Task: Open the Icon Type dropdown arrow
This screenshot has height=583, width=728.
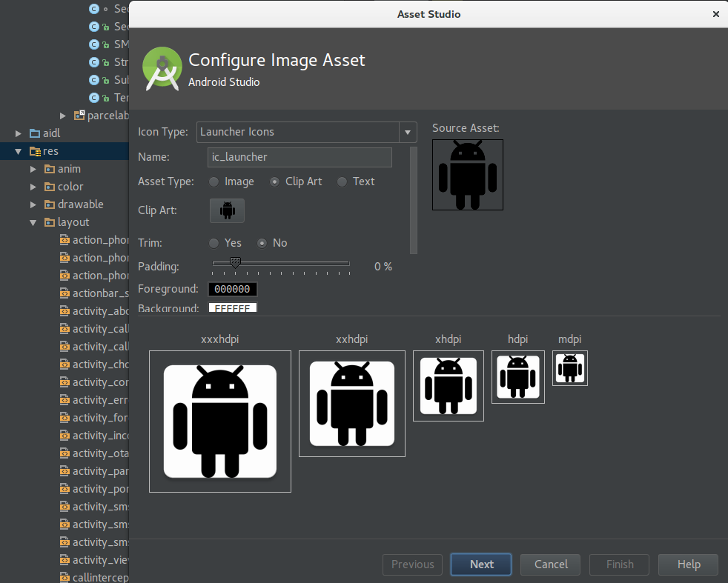Action: coord(408,132)
